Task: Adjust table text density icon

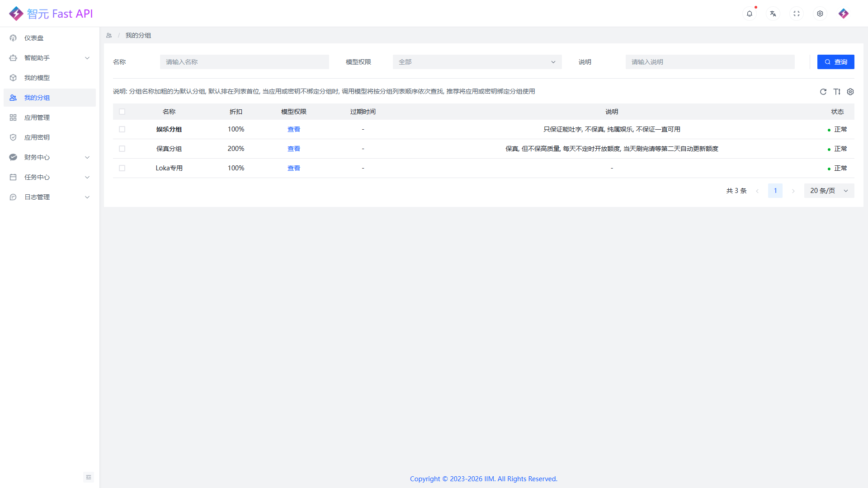Action: [x=837, y=92]
